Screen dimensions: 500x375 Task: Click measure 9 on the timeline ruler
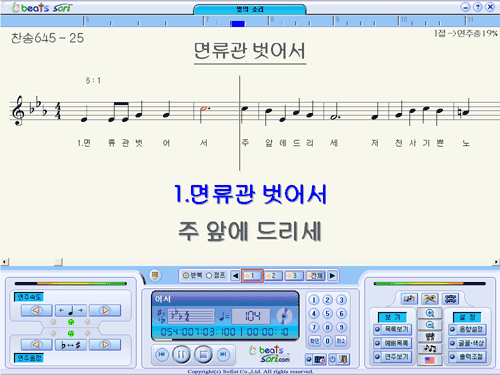pos(337,20)
